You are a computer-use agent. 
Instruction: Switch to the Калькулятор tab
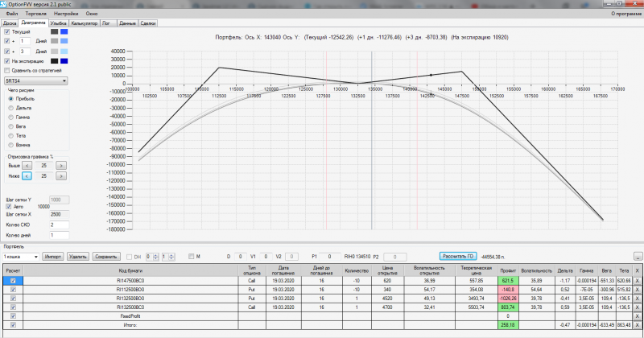tap(85, 23)
